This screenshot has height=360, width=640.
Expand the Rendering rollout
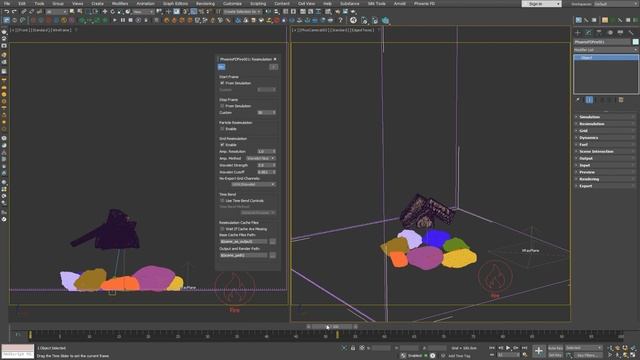606,179
